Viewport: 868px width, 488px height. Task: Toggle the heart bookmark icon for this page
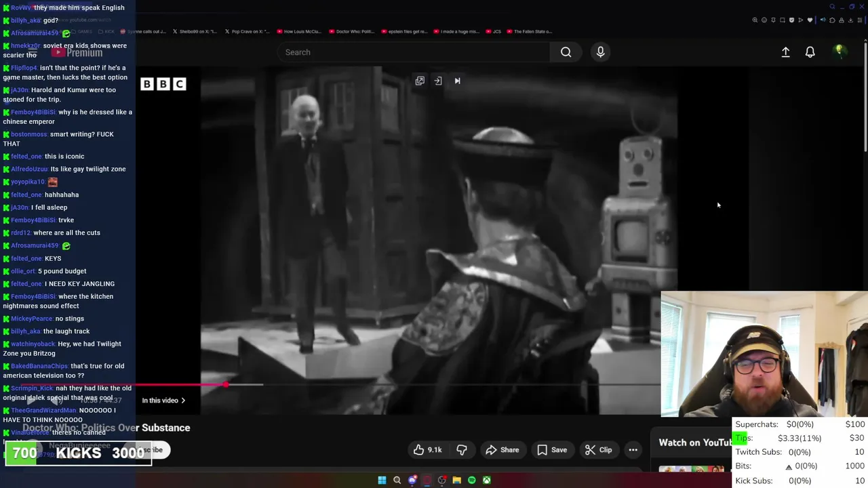(810, 20)
